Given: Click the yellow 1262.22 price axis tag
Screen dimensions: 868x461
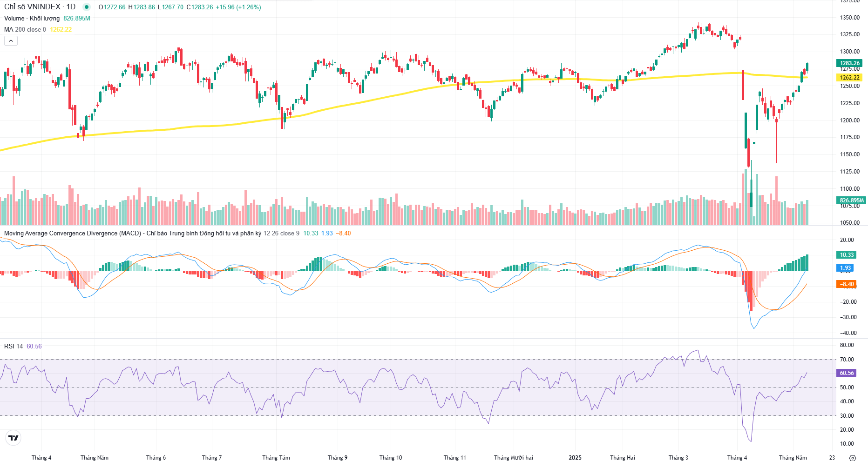Looking at the screenshot, I should [x=849, y=78].
